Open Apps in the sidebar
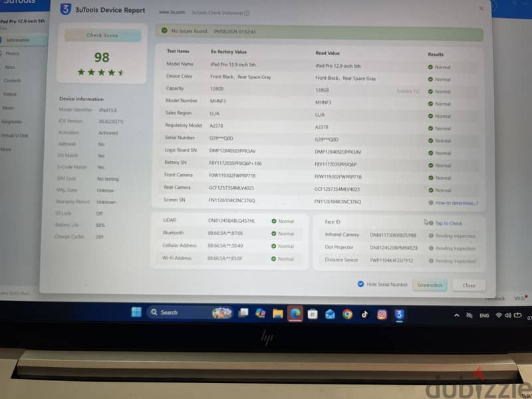532x399 pixels. (9, 67)
